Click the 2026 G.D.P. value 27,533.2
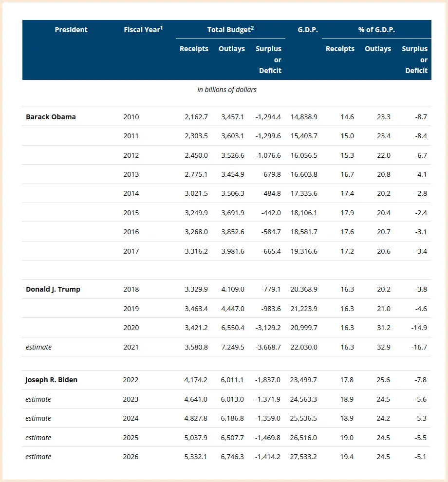Viewport: 448px width, 482px height. click(x=303, y=457)
